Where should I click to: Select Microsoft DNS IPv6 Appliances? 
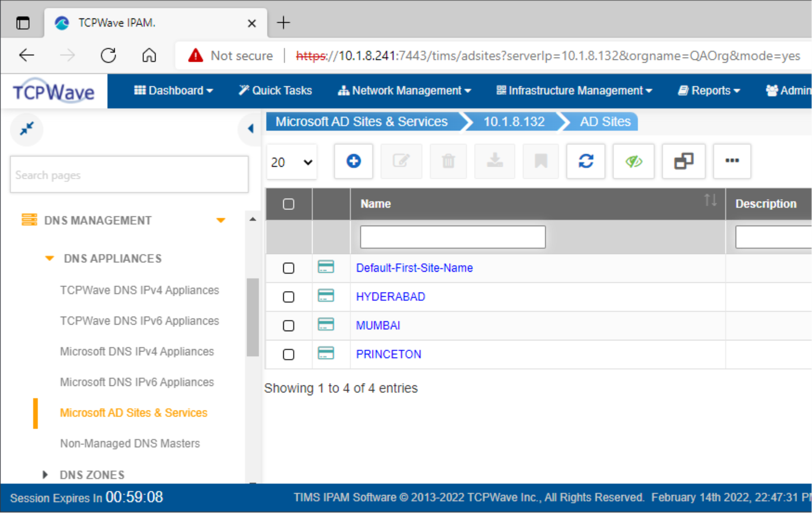click(x=137, y=382)
